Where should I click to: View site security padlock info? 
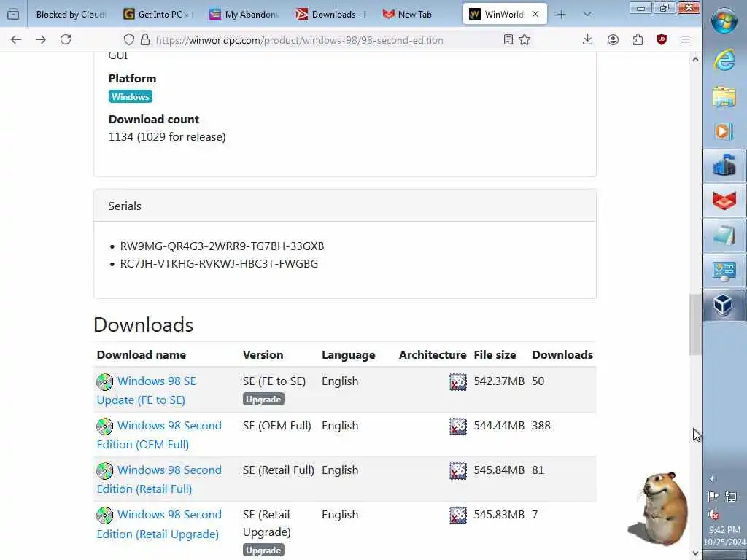[x=145, y=40]
